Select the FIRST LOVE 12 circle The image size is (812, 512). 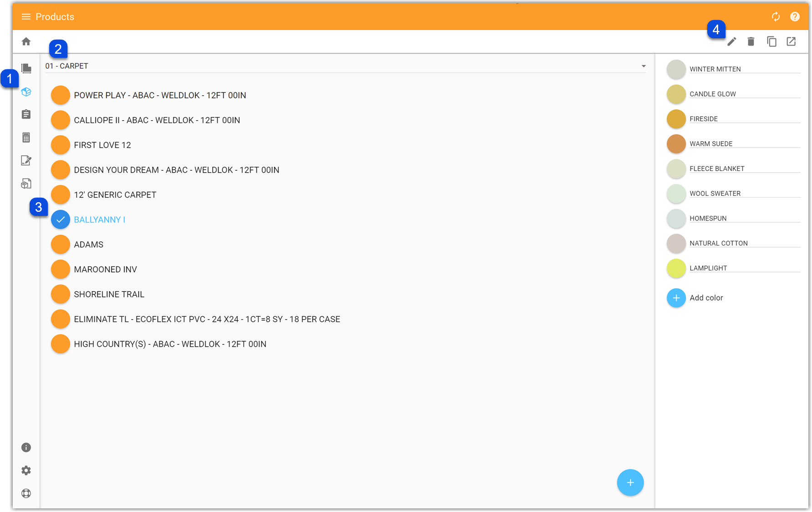(x=61, y=145)
